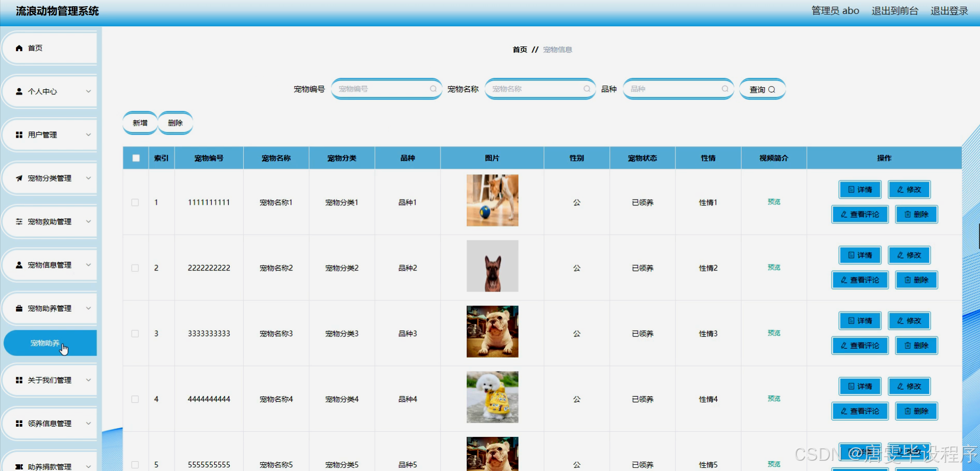The width and height of the screenshot is (980, 471).
Task: Focus the 宠物编号 search input
Action: pos(386,89)
